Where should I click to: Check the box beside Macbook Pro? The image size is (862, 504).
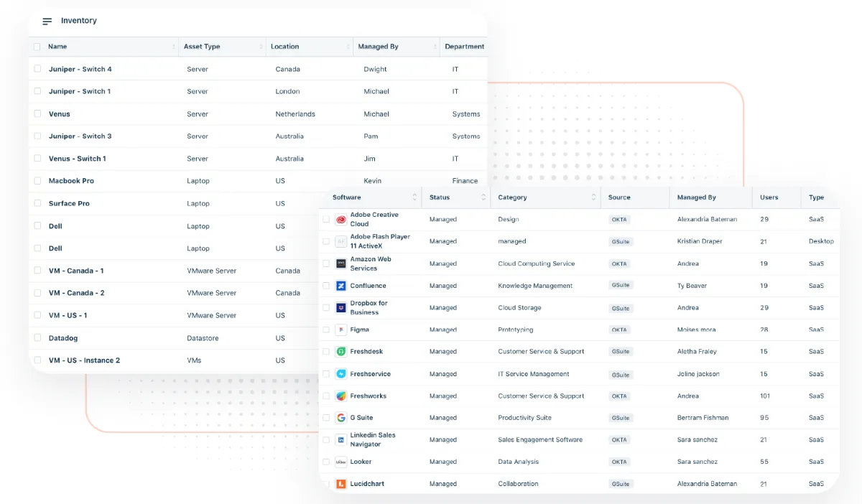[37, 181]
